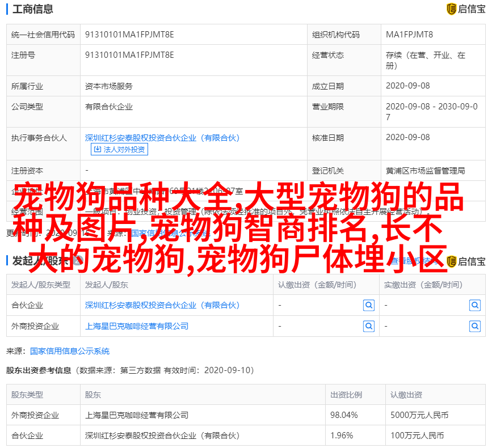This screenshot has height=448, width=492.
Task: Select the 组织机构代码 value MA1FPJMT8
Action: click(409, 35)
